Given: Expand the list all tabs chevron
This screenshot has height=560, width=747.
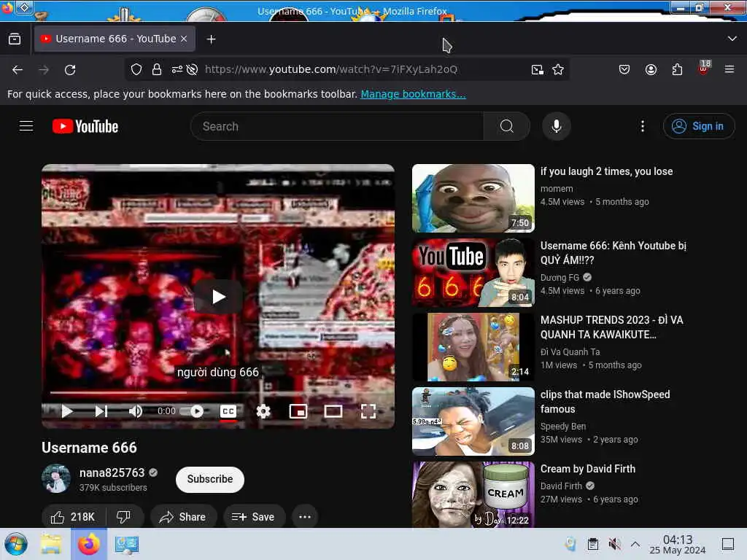Looking at the screenshot, I should click(x=732, y=39).
